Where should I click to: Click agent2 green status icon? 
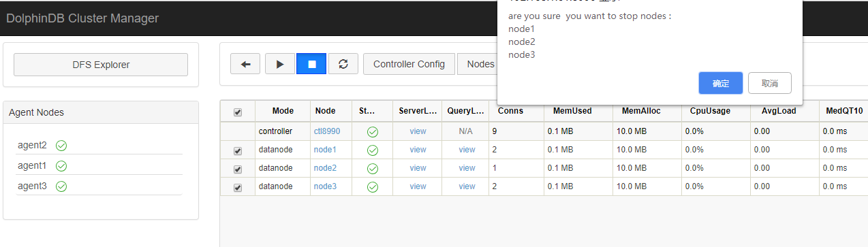61,146
